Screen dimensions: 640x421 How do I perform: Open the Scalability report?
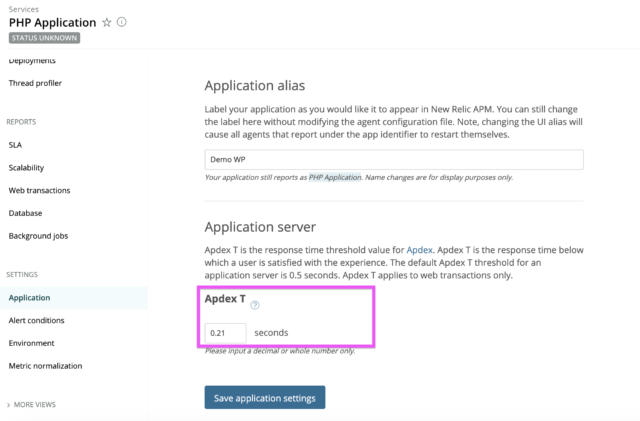coord(26,167)
